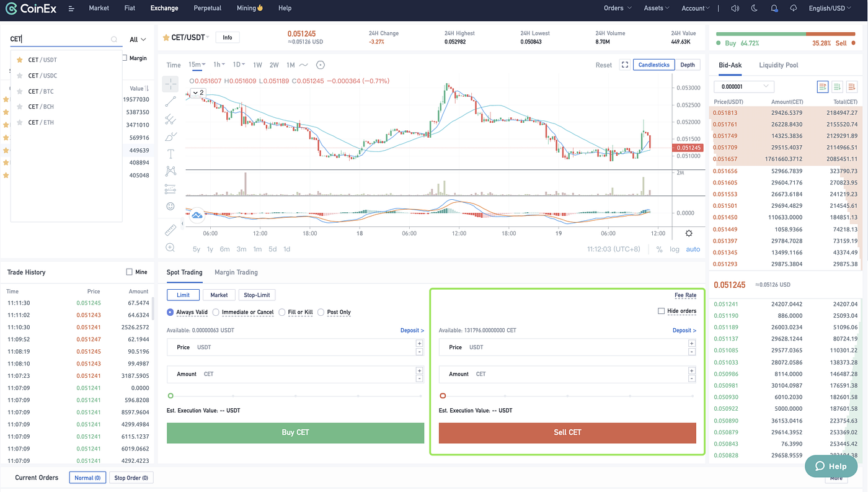Viewport: 868px width, 492px height.
Task: Select the pitchfork drawing tool
Action: [x=170, y=119]
